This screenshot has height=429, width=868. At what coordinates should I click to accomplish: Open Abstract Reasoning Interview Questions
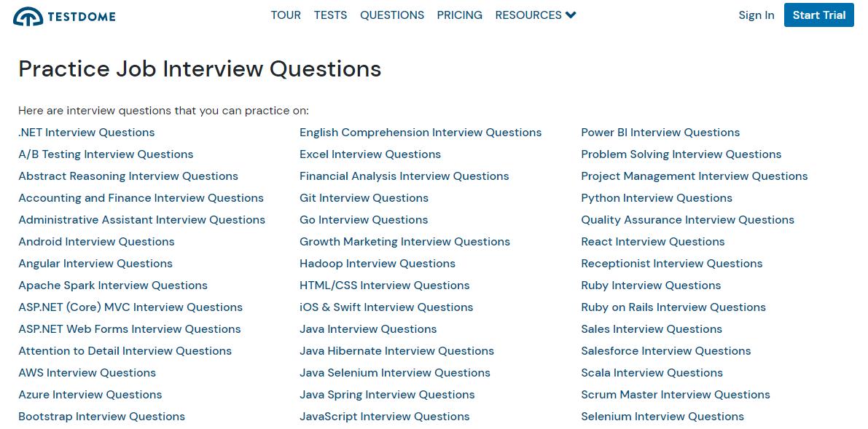coord(128,176)
